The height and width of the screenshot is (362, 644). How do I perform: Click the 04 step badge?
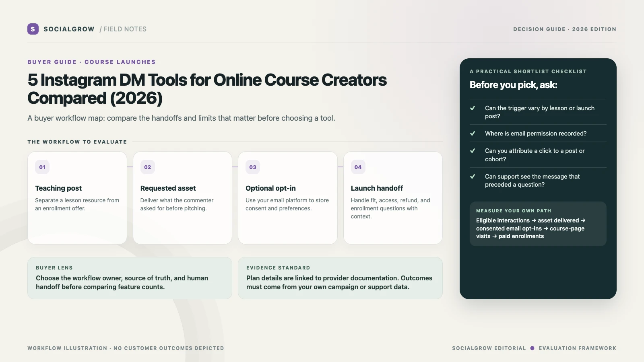(x=358, y=167)
